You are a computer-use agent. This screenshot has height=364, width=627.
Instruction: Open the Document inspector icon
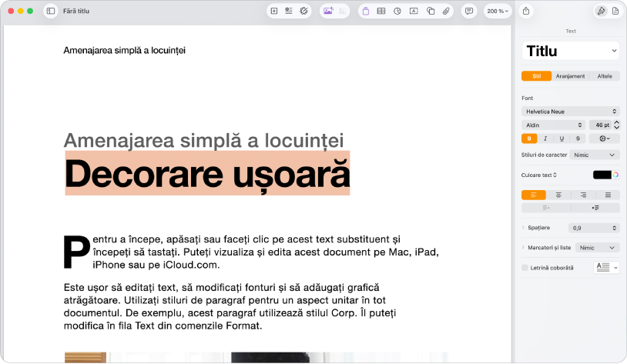(615, 12)
